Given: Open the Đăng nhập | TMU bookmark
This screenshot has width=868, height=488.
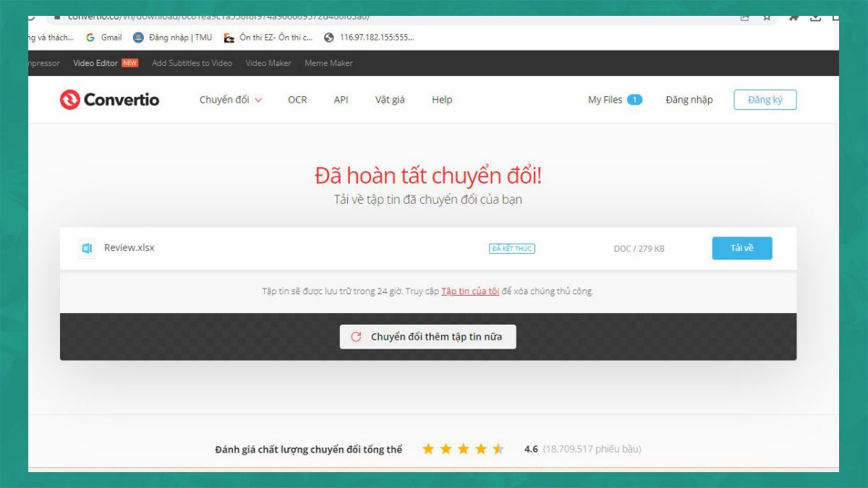Looking at the screenshot, I should click(x=173, y=38).
